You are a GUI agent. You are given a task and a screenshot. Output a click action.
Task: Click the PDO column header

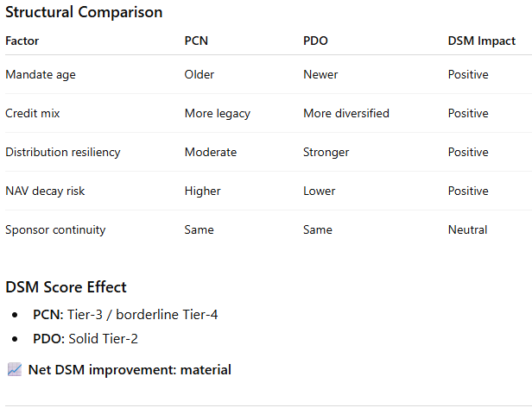pos(315,41)
